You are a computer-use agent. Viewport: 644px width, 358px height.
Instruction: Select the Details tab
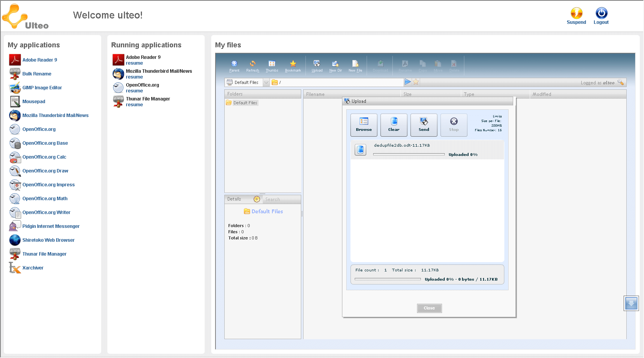tap(234, 199)
